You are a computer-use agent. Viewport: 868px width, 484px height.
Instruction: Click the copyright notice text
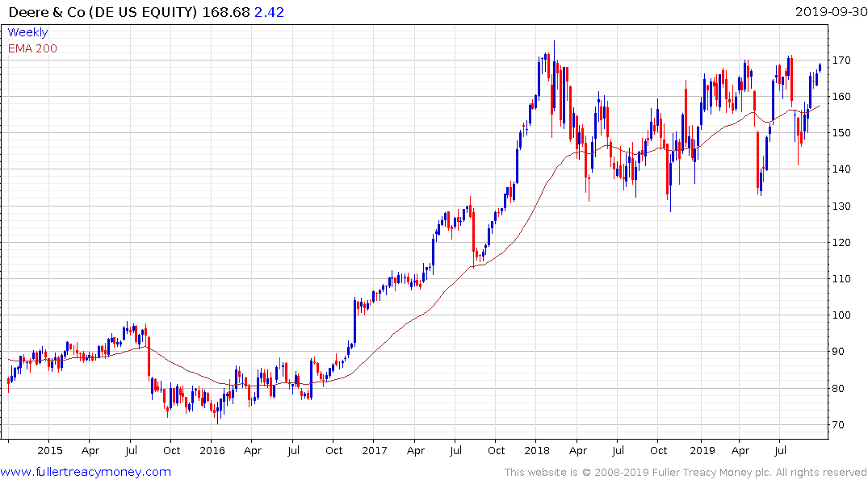coord(686,473)
